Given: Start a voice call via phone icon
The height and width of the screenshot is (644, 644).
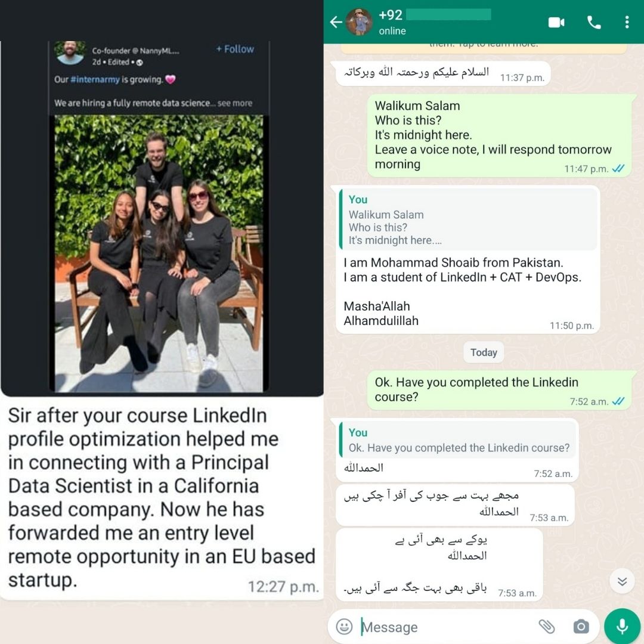Looking at the screenshot, I should tap(594, 22).
